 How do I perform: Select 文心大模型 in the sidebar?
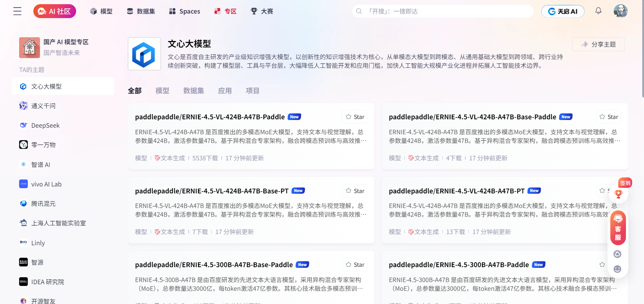point(63,86)
